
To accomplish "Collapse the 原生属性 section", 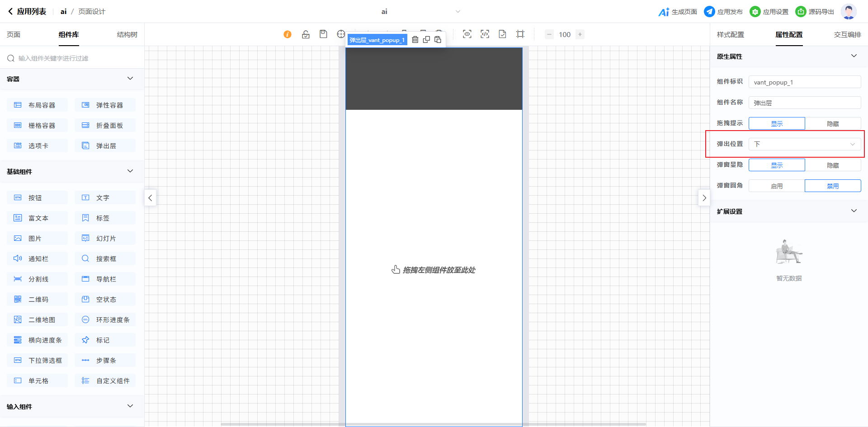I will [854, 56].
